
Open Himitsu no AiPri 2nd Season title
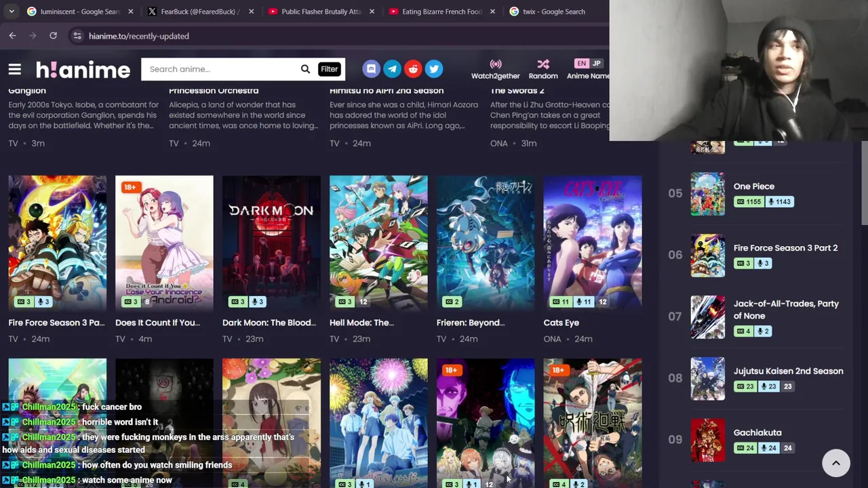[387, 91]
